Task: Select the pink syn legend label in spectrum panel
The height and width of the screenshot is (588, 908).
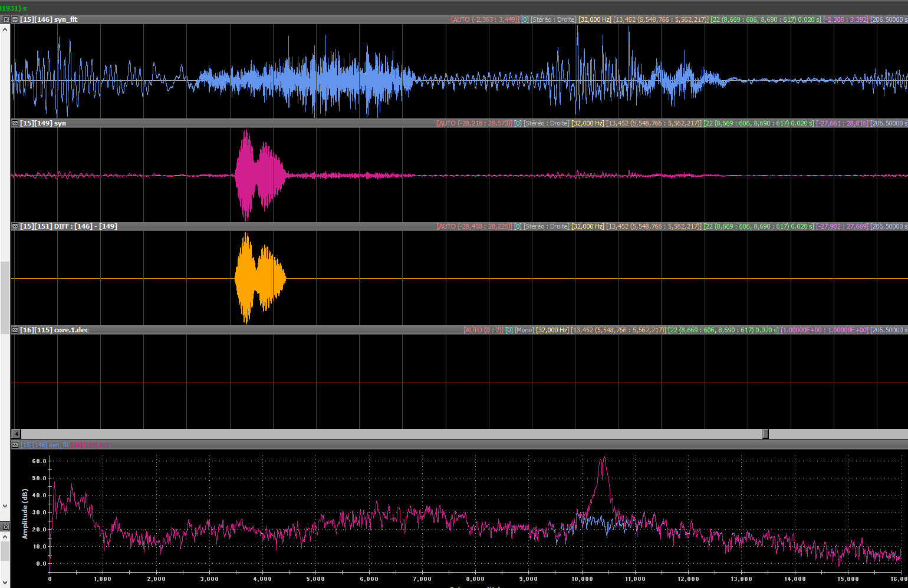Action: (x=90, y=445)
